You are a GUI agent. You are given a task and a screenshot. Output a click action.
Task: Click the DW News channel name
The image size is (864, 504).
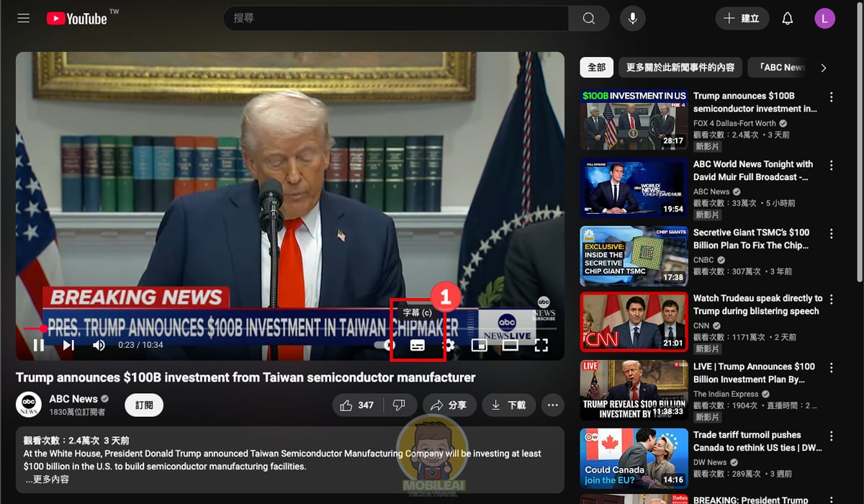tap(710, 462)
